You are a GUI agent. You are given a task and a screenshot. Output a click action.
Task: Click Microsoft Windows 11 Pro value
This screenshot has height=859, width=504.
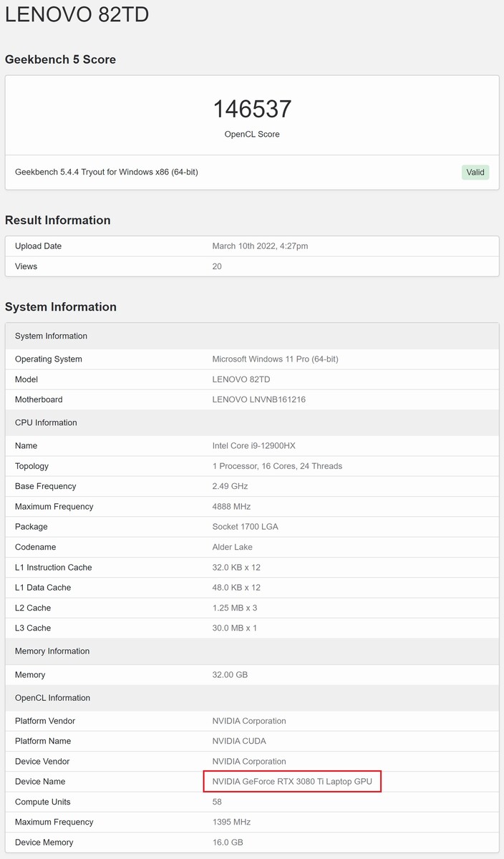coord(276,359)
